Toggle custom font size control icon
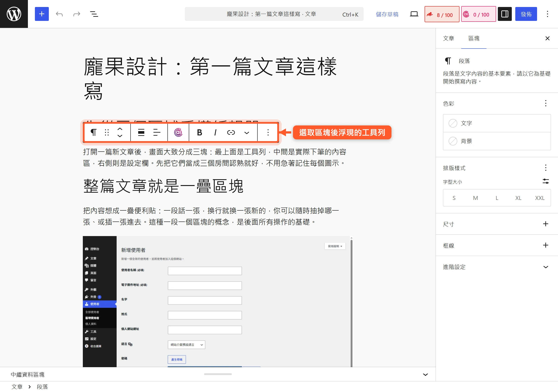The width and height of the screenshot is (558, 392). [546, 181]
